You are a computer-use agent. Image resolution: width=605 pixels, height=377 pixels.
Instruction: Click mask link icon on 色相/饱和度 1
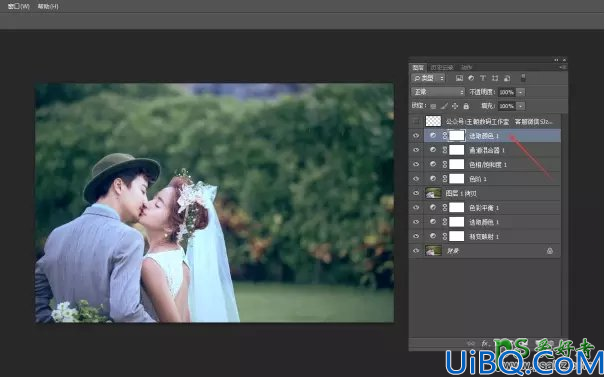444,165
